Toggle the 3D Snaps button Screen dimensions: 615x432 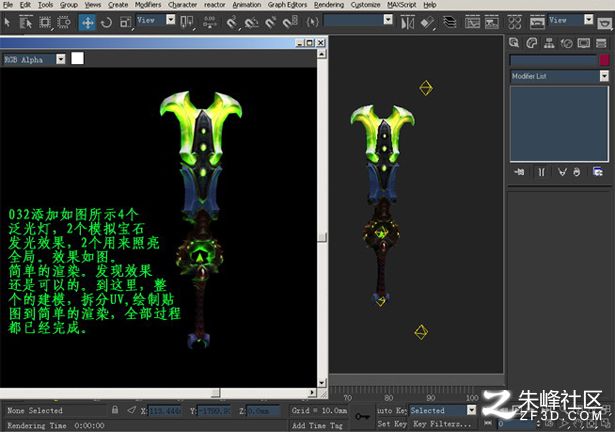coord(232,22)
